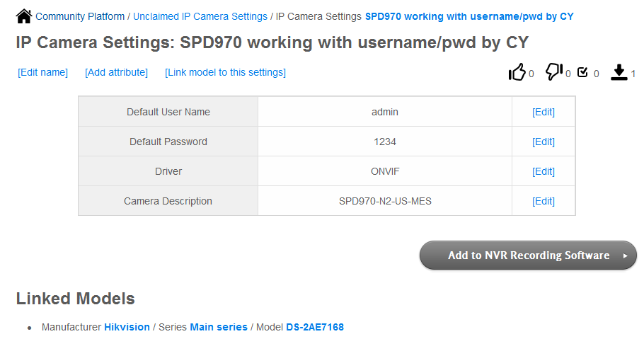The height and width of the screenshot is (351, 644).
Task: Edit the Driver row
Action: pyautogui.click(x=543, y=171)
